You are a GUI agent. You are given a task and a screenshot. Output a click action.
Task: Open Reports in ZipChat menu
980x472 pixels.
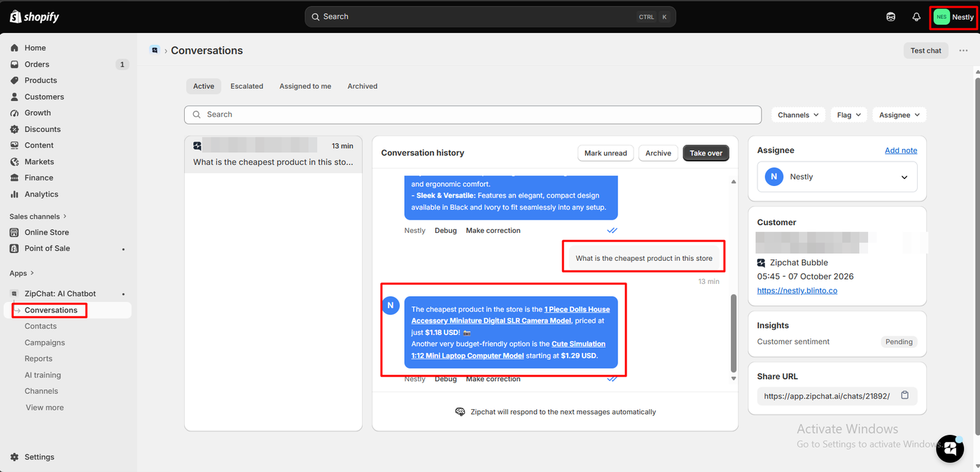(x=38, y=359)
